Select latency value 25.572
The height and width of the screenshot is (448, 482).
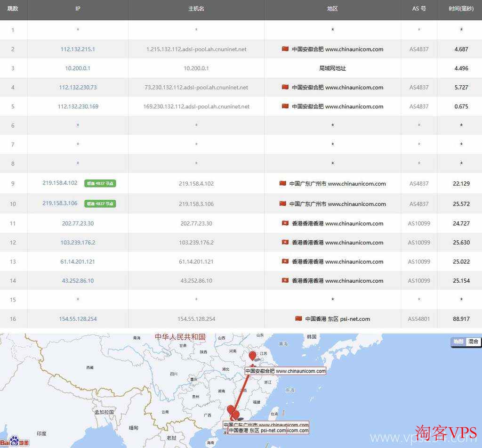click(x=461, y=204)
